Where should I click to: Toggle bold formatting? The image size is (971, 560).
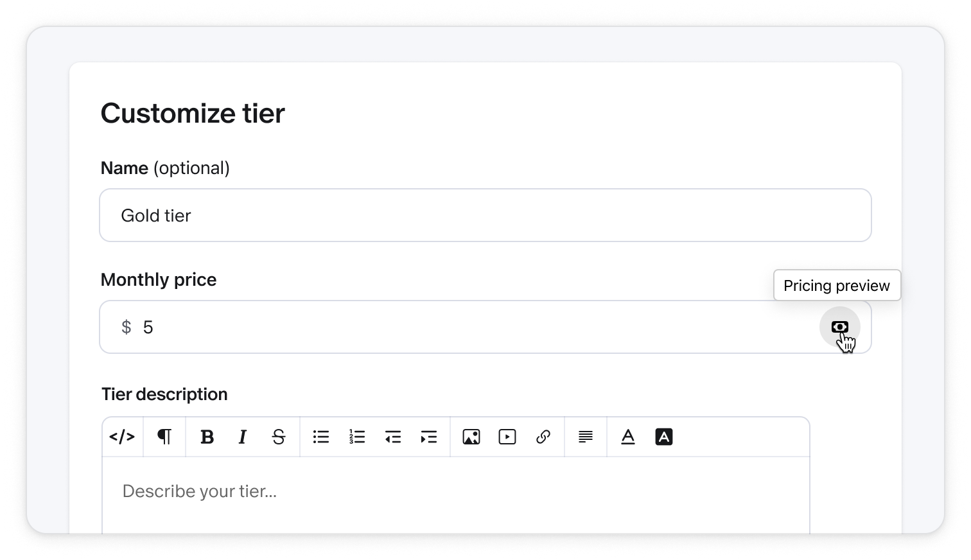pos(207,437)
